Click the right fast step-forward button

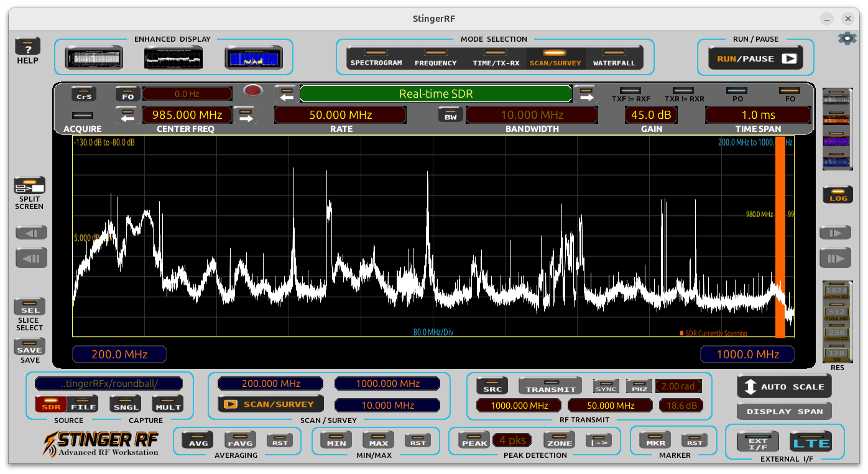click(x=835, y=258)
